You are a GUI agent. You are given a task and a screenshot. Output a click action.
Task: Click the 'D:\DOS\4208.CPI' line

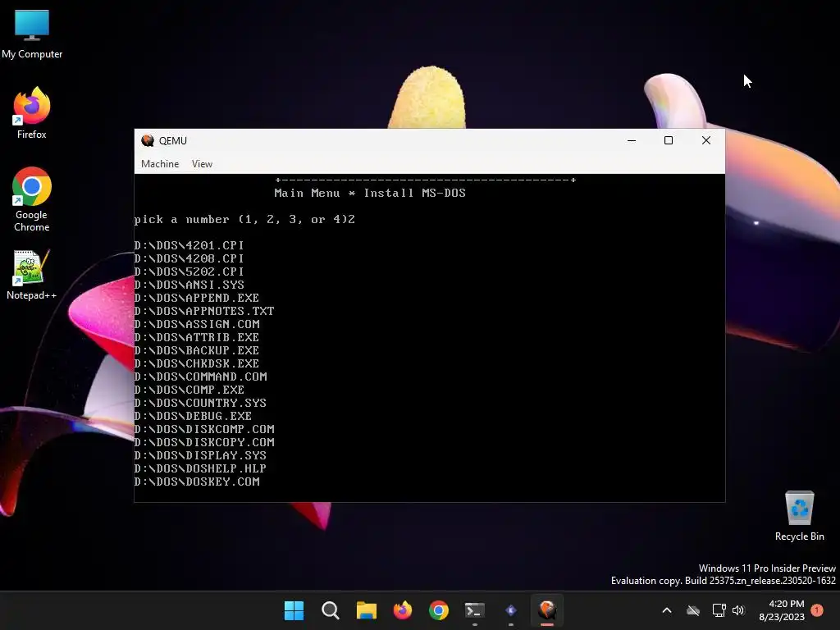click(189, 258)
